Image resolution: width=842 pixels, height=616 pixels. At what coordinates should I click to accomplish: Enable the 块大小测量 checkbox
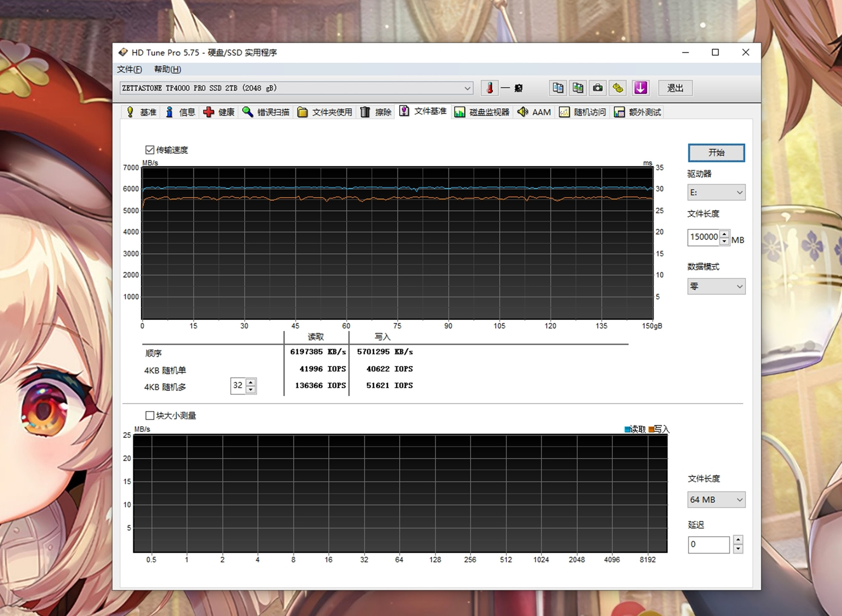(149, 416)
